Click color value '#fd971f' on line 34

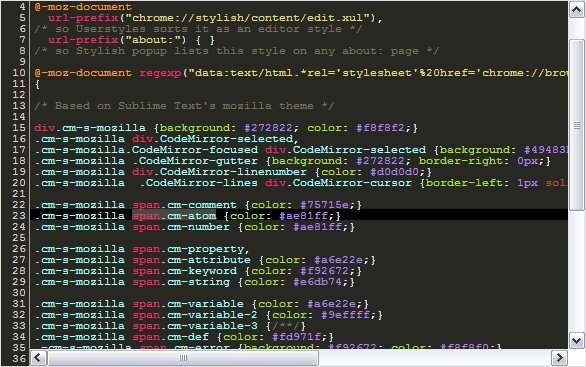pyautogui.click(x=296, y=337)
